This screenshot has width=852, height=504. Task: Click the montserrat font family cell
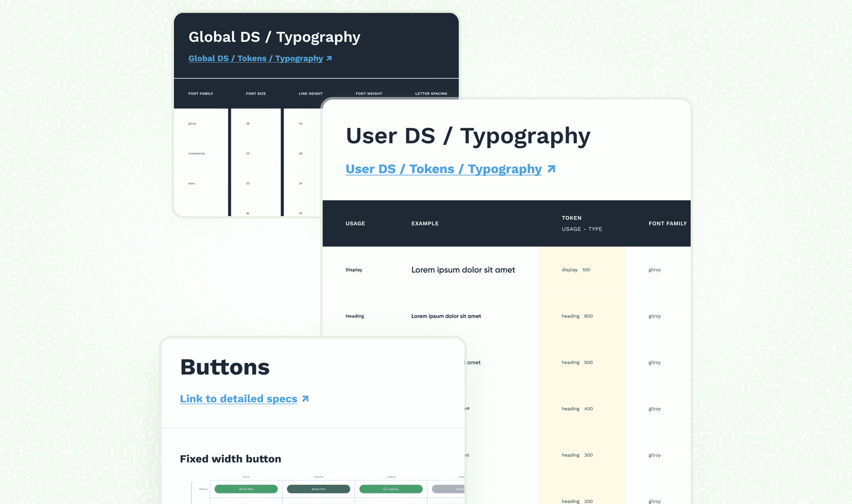(x=196, y=154)
